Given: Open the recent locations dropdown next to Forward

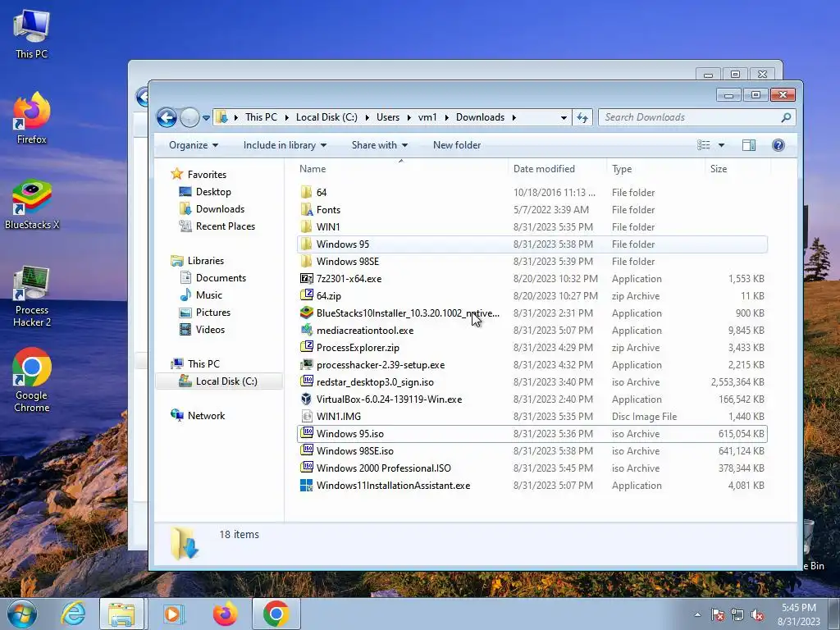Looking at the screenshot, I should tap(206, 118).
